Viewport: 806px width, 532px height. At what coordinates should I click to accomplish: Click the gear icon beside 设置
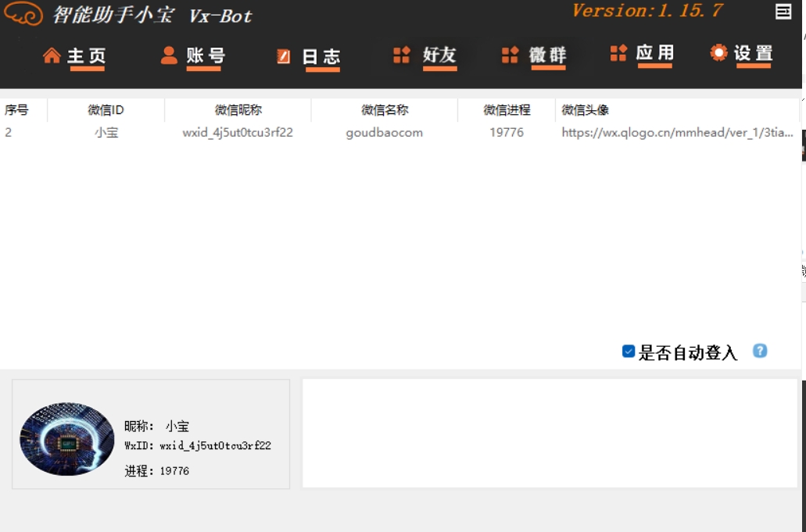[718, 52]
